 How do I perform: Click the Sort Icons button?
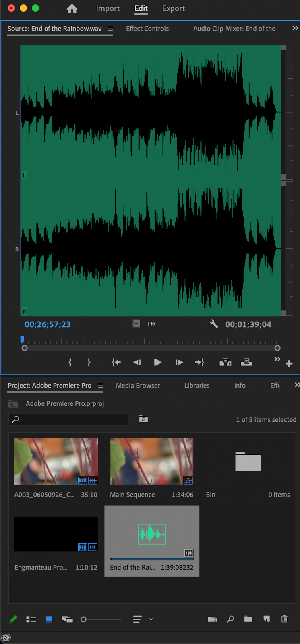point(137,619)
